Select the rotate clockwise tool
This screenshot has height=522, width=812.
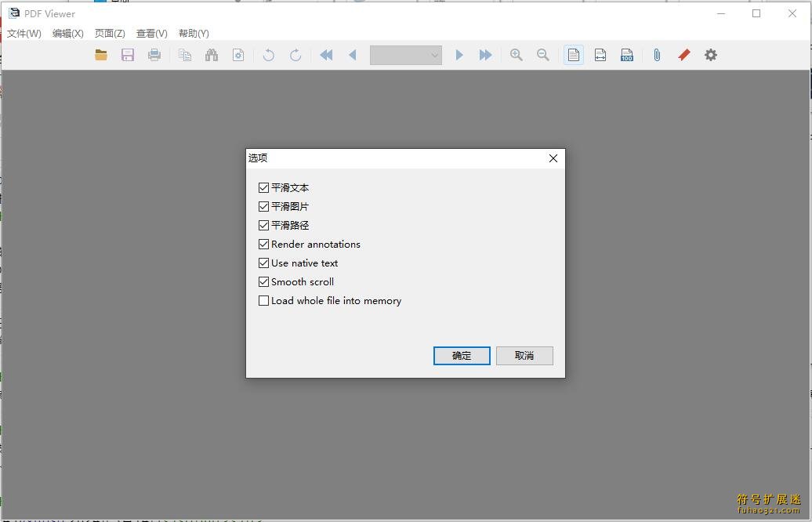[295, 55]
